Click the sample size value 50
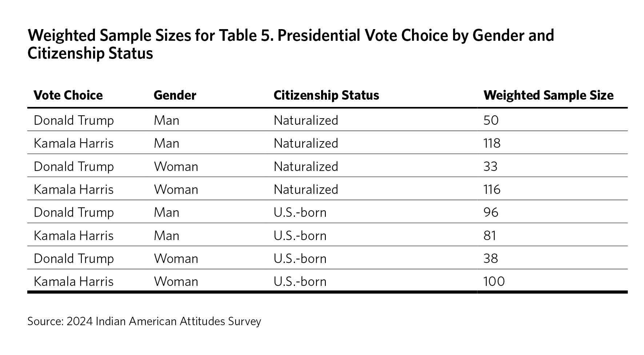Image resolution: width=644 pixels, height=355 pixels. tap(491, 120)
